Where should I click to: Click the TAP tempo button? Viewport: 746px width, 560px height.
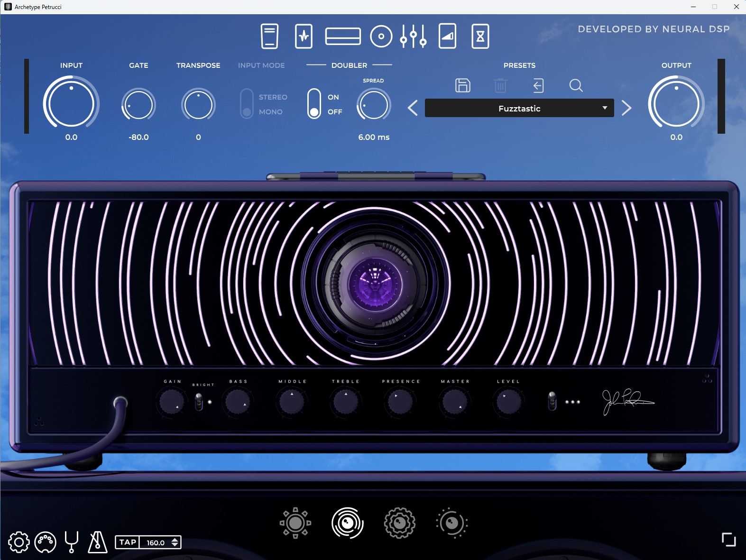128,542
